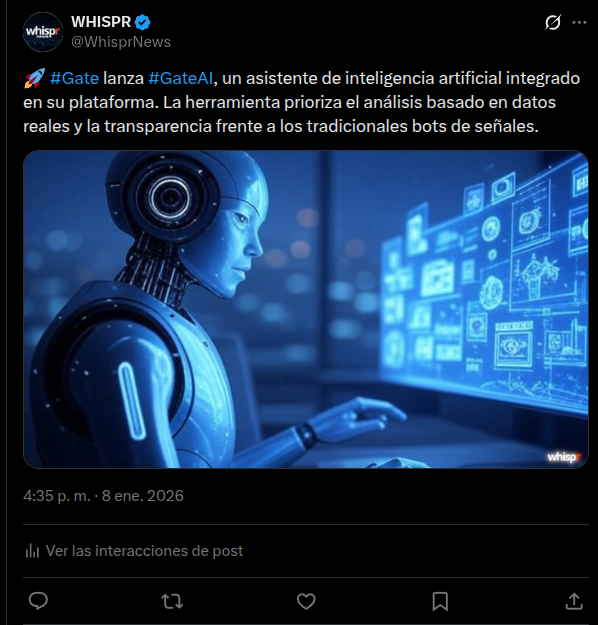The image size is (598, 625).
Task: Click the reply speech bubble icon
Action: (38, 601)
